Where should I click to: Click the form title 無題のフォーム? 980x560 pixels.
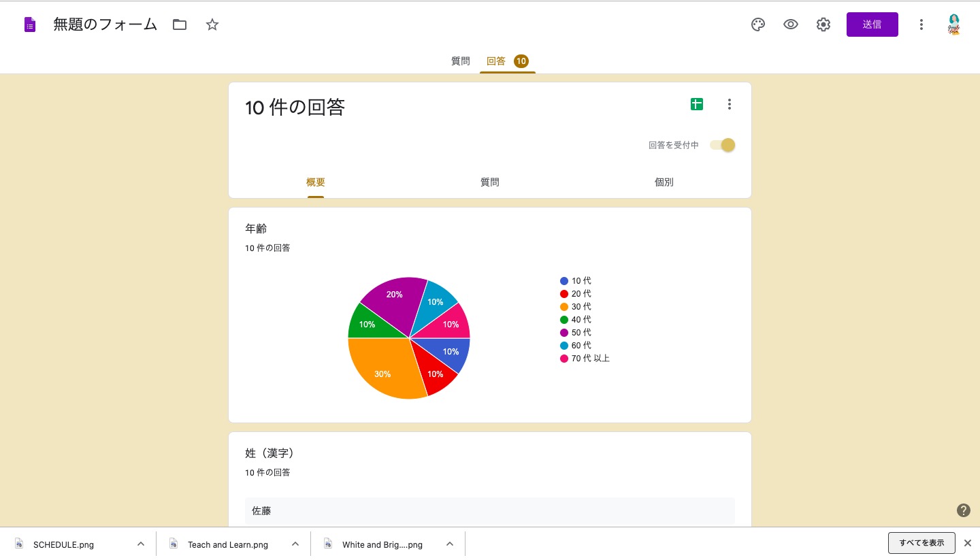105,25
